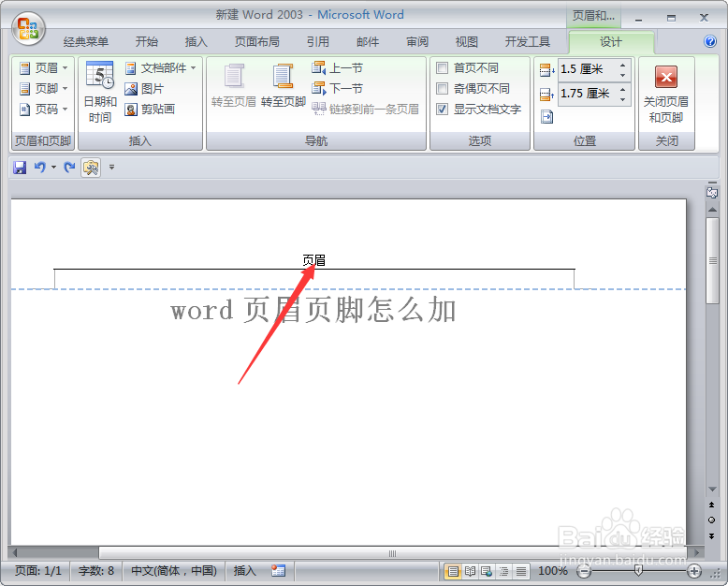The height and width of the screenshot is (586, 728).
Task: Go to Header (转至页眉)
Action: 234,85
